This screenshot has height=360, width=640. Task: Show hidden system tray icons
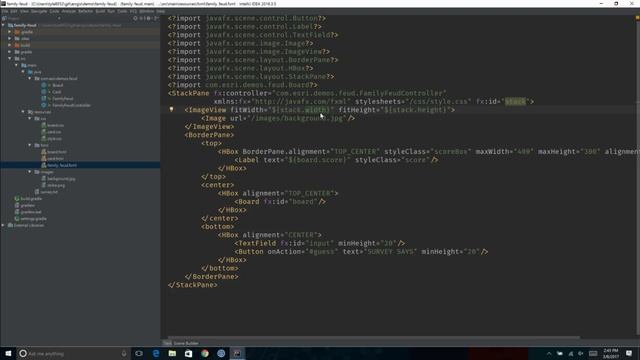click(549, 353)
